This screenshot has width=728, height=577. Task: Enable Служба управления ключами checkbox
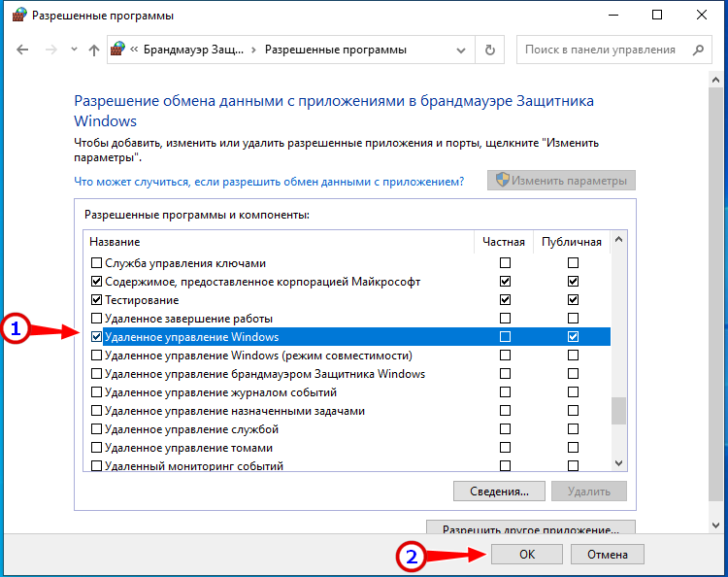[x=96, y=263]
